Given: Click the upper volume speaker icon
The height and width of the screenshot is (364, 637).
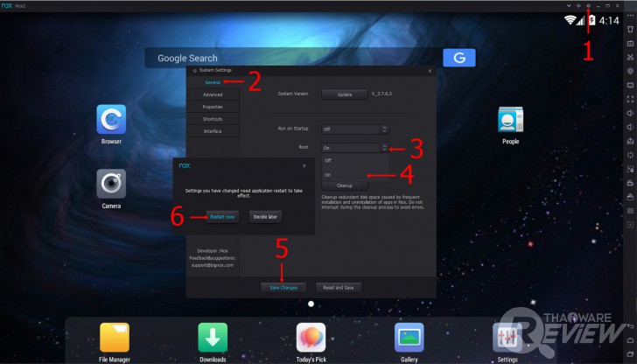Looking at the screenshot, I should point(630,113).
